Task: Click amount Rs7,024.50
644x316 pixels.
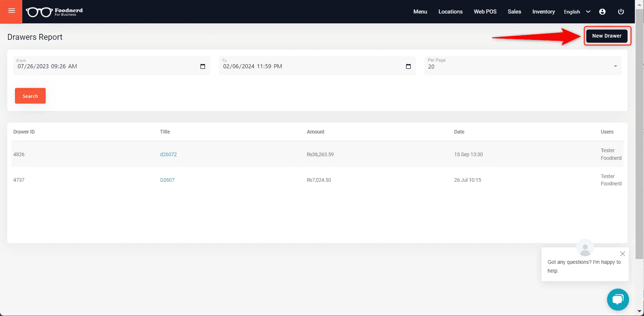Action: pos(319,180)
